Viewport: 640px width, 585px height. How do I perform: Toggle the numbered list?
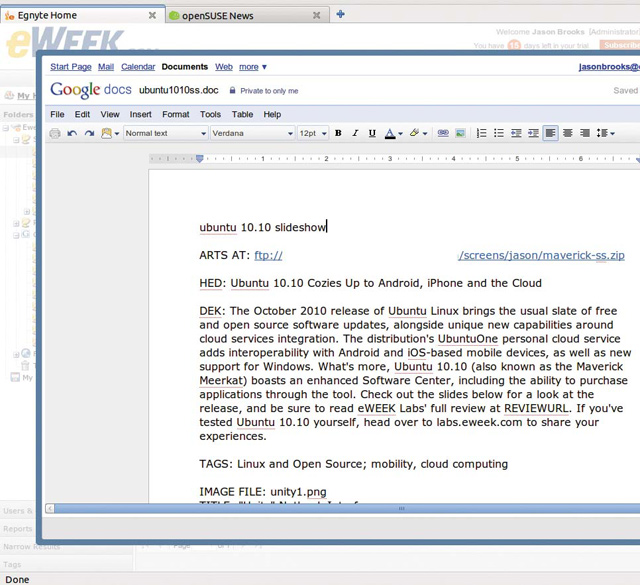point(482,133)
